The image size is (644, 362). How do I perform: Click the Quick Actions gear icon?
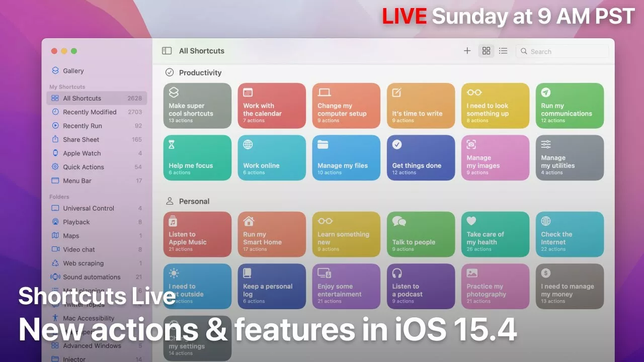point(55,167)
